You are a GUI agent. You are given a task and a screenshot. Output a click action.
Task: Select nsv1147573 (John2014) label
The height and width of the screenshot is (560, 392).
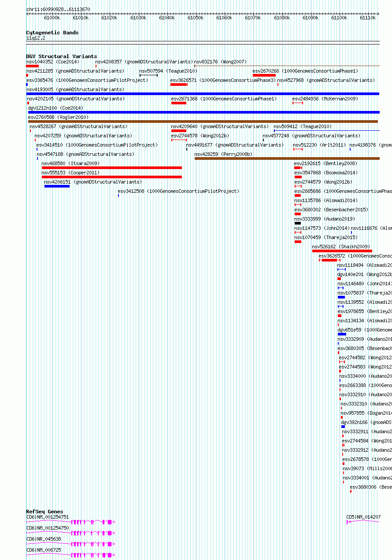tap(322, 228)
